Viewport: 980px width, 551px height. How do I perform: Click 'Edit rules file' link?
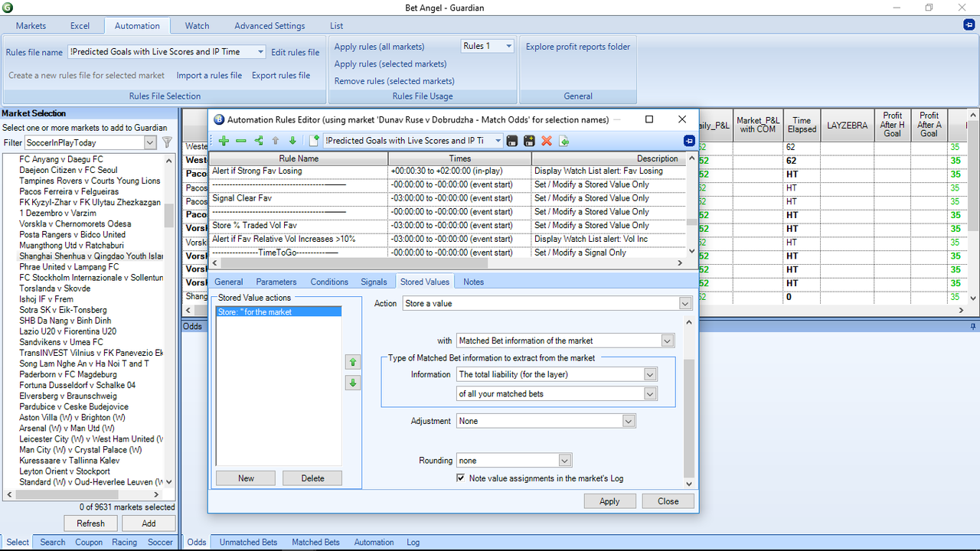[x=296, y=53]
